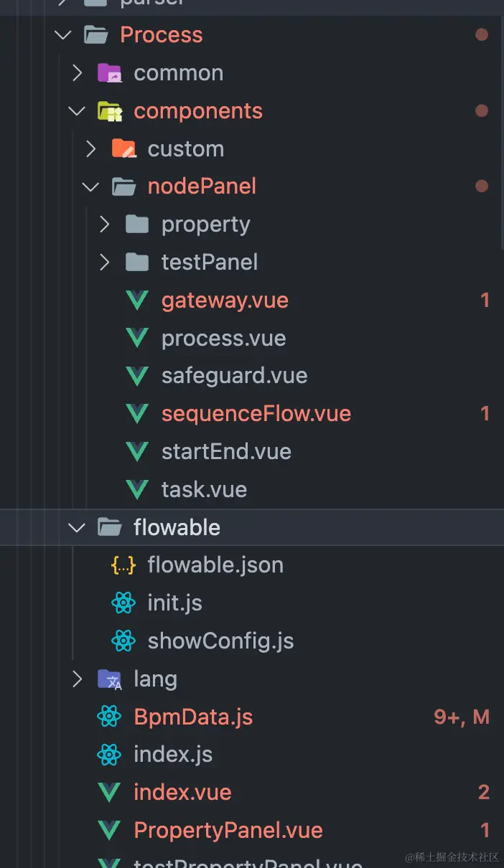Click the components folder icon
The image size is (504, 868).
(109, 110)
